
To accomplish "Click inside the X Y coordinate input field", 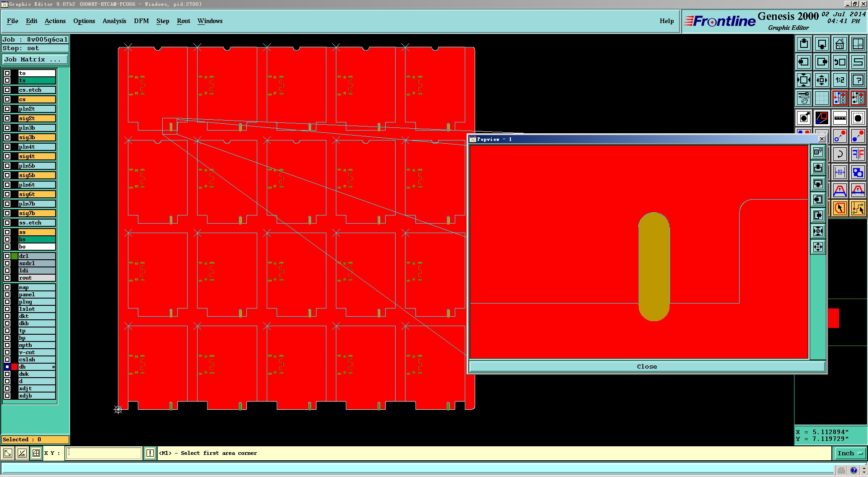I will [x=104, y=453].
